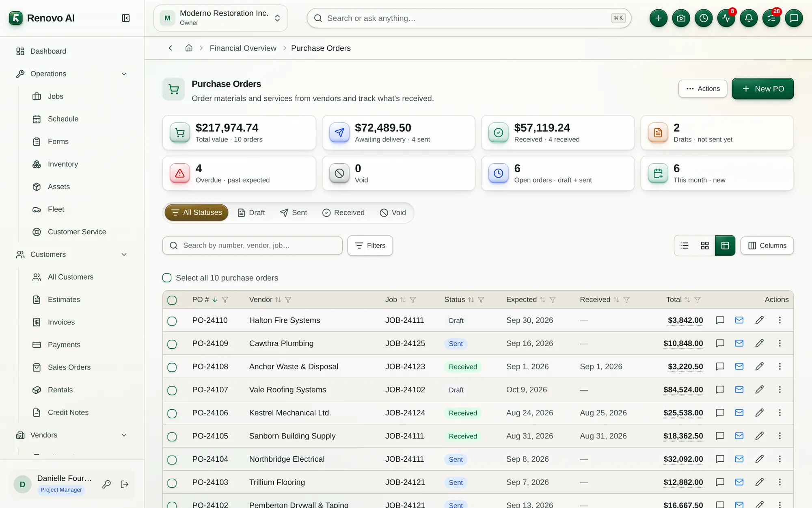Select the PO-24106 row checkbox
This screenshot has width=812, height=508.
click(172, 414)
